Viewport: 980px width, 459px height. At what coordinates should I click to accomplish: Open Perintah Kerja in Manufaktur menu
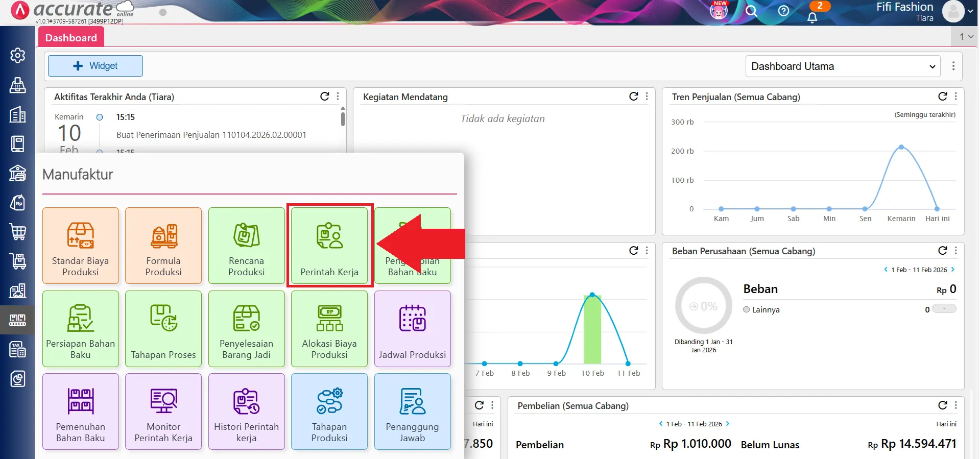tap(329, 246)
